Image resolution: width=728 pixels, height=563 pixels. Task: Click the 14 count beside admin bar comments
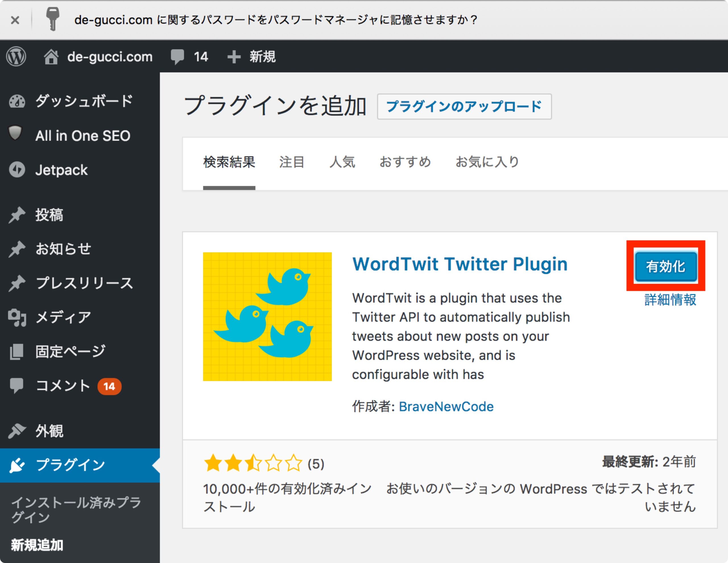point(201,57)
